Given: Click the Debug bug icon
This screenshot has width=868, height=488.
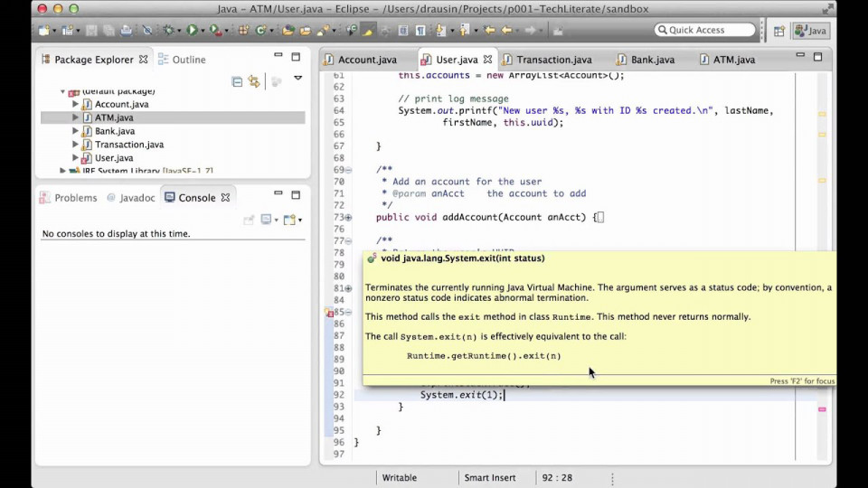Looking at the screenshot, I should (x=168, y=30).
